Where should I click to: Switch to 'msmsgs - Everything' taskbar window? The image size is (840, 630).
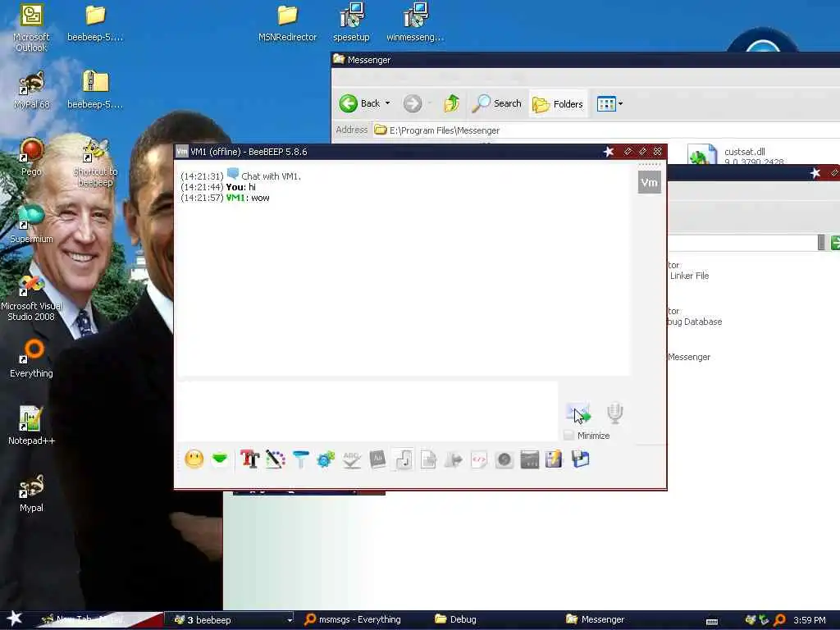(x=353, y=619)
